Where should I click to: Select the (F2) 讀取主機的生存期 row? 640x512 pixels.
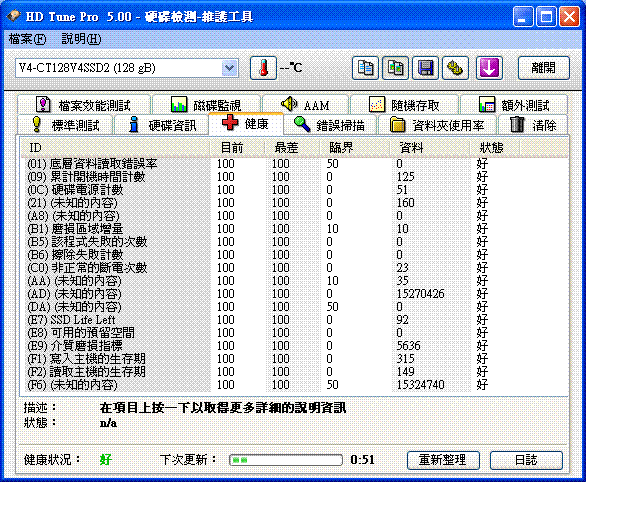click(x=294, y=372)
